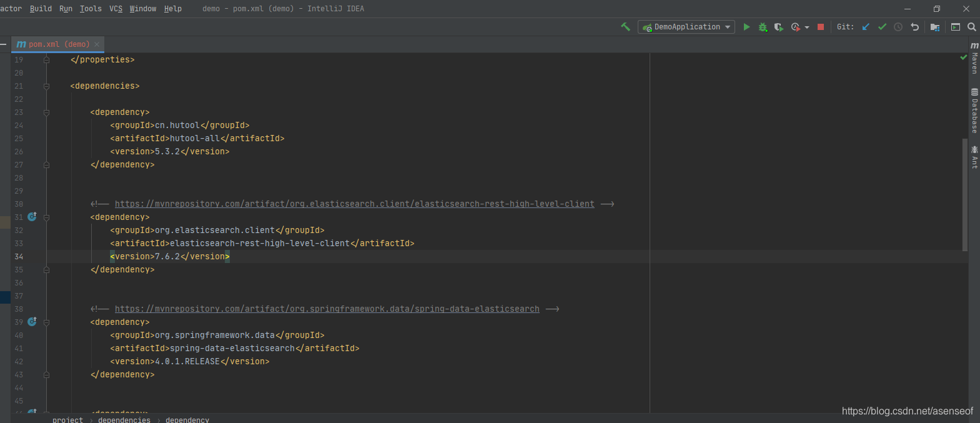The width and height of the screenshot is (980, 423).
Task: Click the spring-data-elasticsearch artifactId on line 41
Action: (x=232, y=349)
